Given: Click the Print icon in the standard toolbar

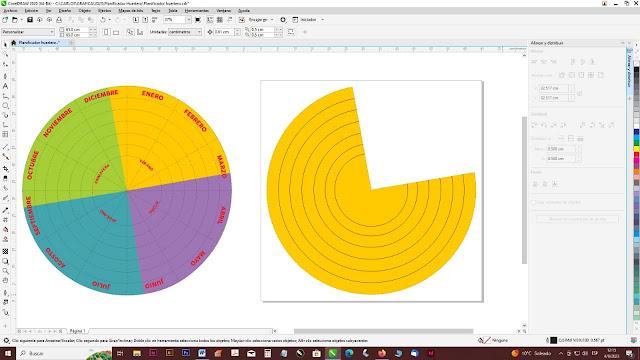Looking at the screenshot, I should coord(59,20).
